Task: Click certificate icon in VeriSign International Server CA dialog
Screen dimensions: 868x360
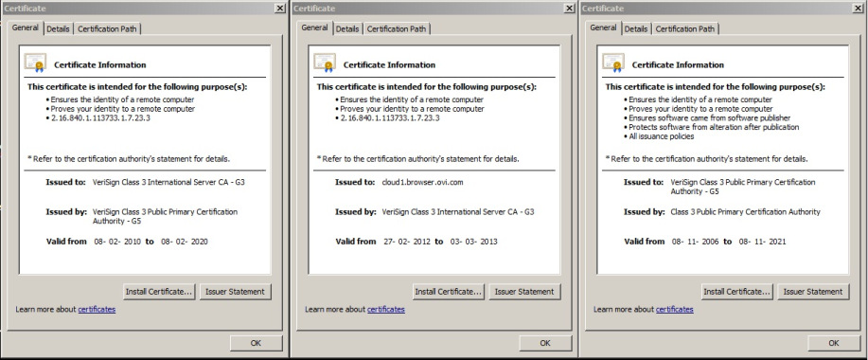Action: point(35,63)
